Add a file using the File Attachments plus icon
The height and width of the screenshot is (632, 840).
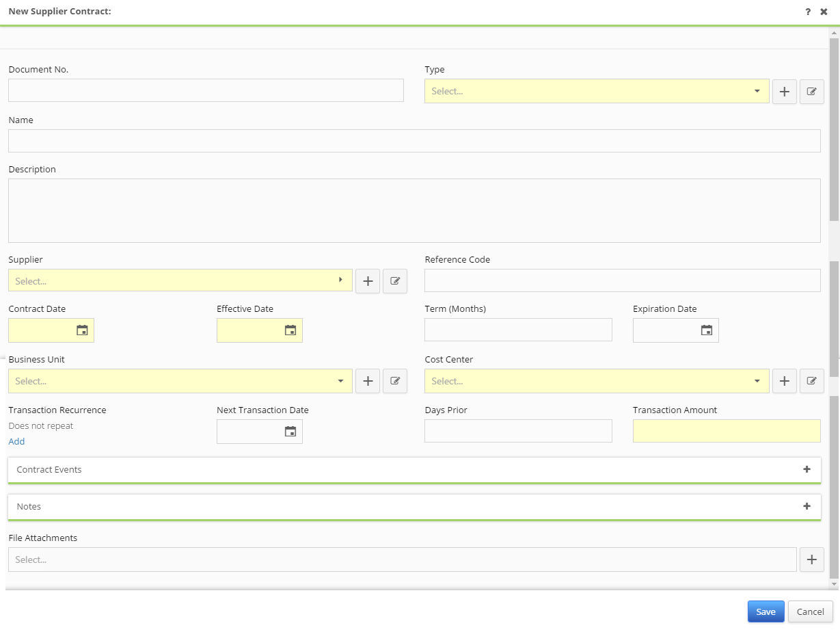(811, 559)
